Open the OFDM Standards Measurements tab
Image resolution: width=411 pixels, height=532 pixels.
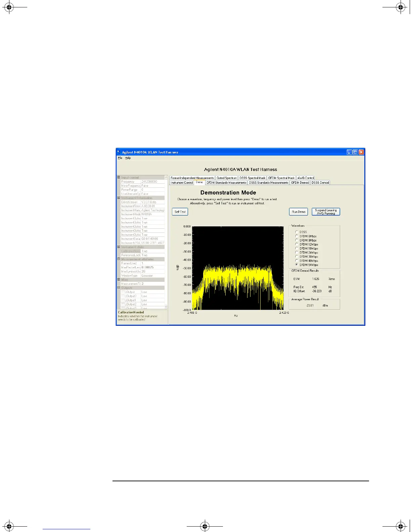(226, 183)
